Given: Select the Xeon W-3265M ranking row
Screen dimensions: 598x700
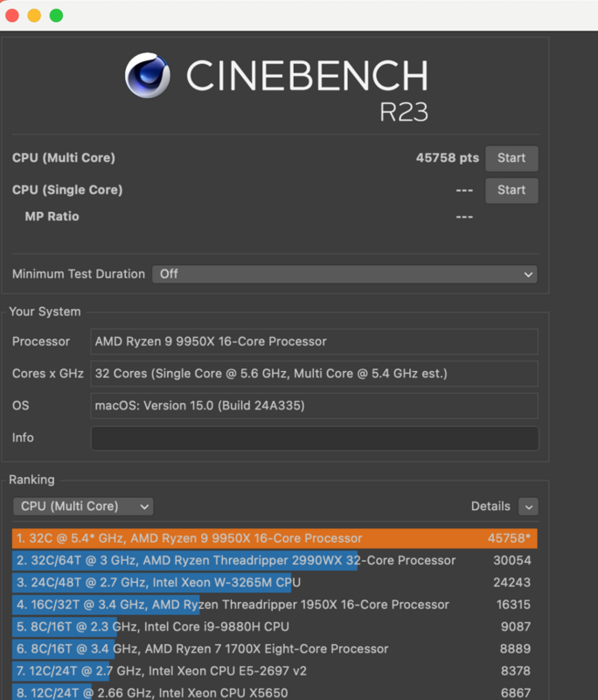Looking at the screenshot, I should pos(275,583).
